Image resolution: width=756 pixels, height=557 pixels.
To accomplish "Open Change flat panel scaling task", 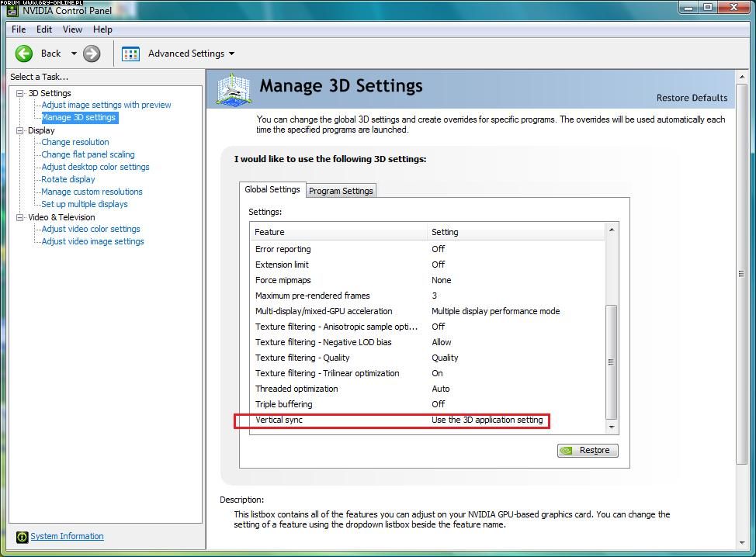I will 88,154.
